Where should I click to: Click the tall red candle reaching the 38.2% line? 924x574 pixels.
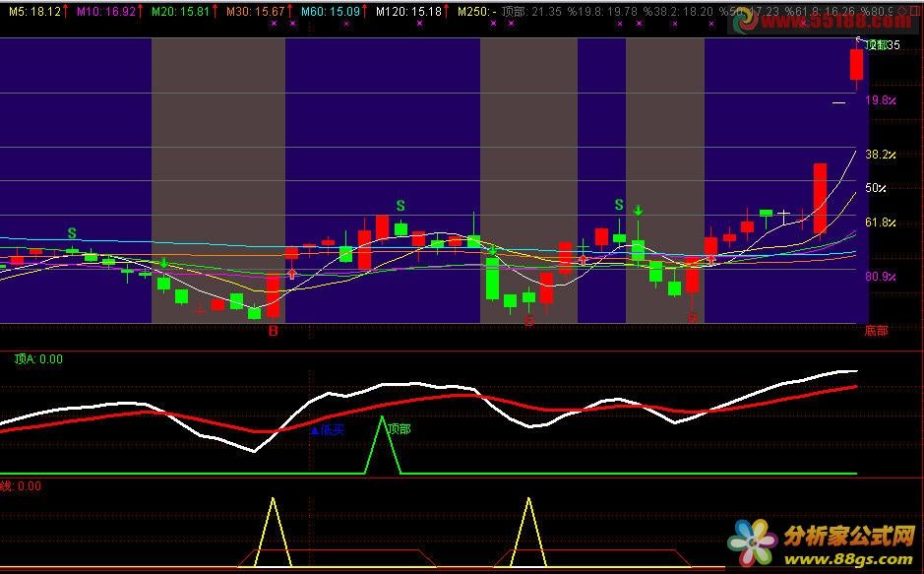click(820, 199)
